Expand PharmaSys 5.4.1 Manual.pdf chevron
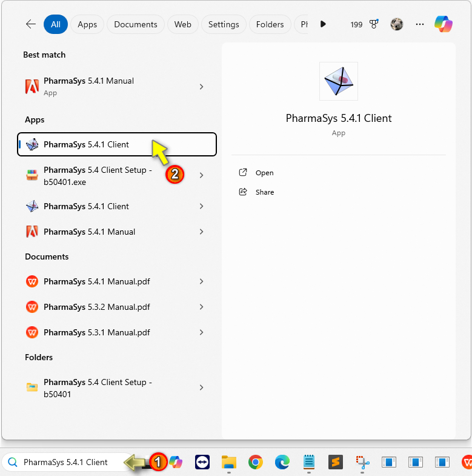Image resolution: width=472 pixels, height=476 pixels. 201,281
